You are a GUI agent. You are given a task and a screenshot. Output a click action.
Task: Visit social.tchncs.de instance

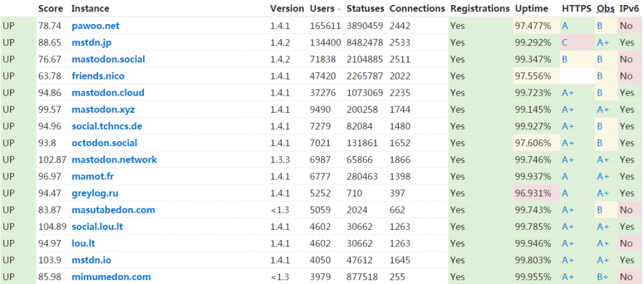(107, 126)
